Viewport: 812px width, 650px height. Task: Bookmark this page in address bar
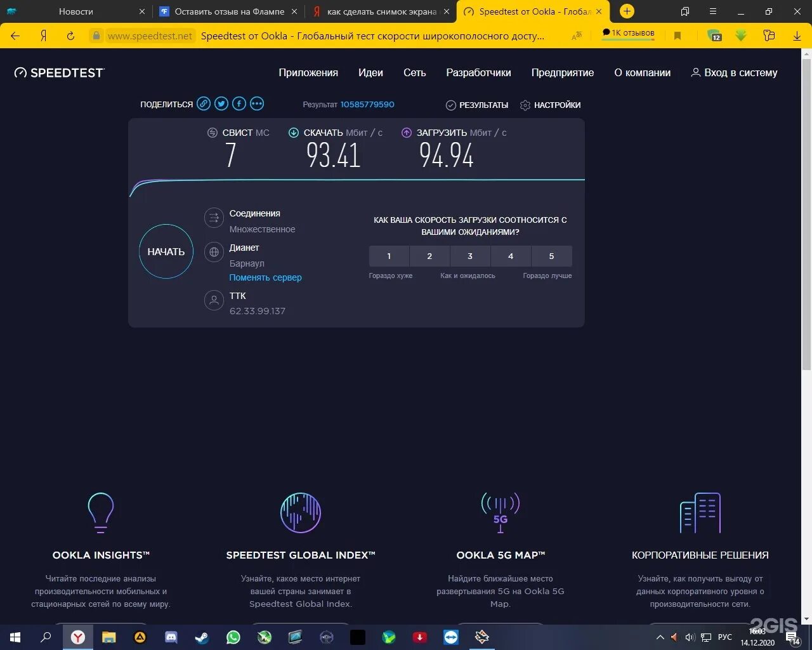point(678,36)
